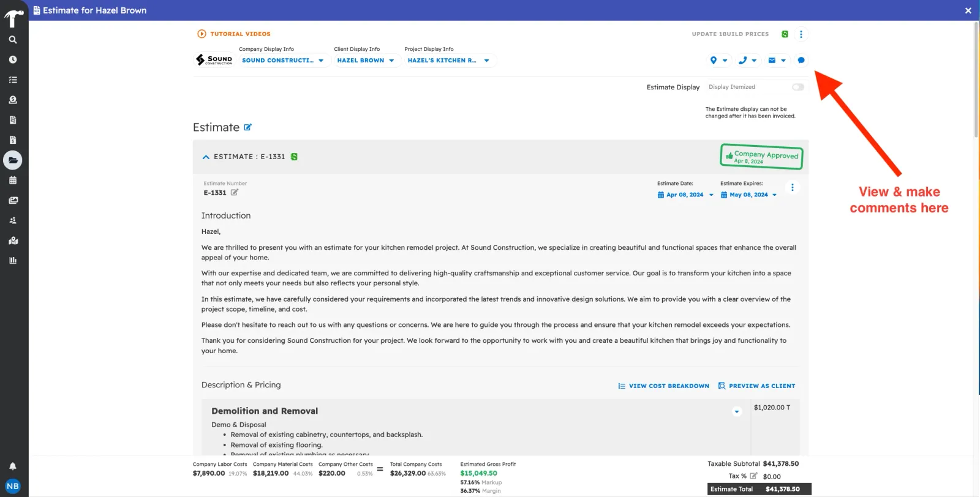Expand the Demolition and Removal dropdown arrow

coord(737,412)
